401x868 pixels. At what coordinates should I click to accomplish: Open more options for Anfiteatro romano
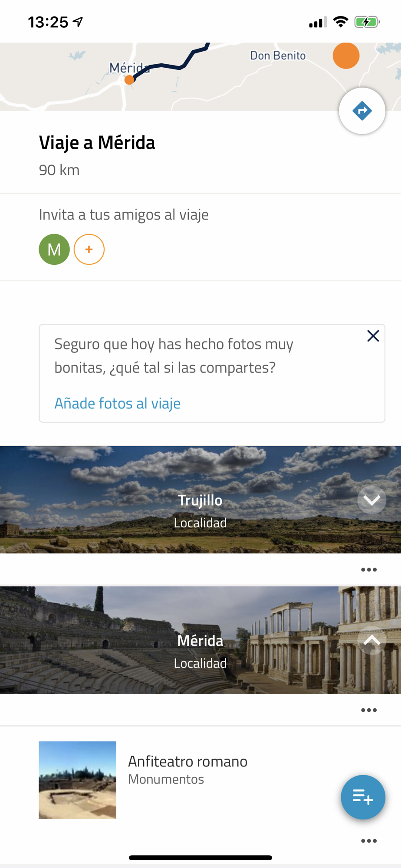pos(369,841)
